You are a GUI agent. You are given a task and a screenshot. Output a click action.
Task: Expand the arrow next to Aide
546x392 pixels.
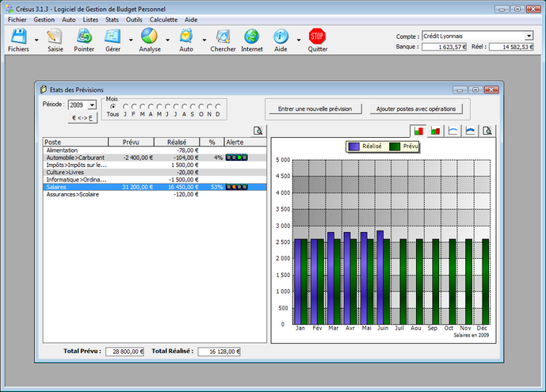point(299,40)
